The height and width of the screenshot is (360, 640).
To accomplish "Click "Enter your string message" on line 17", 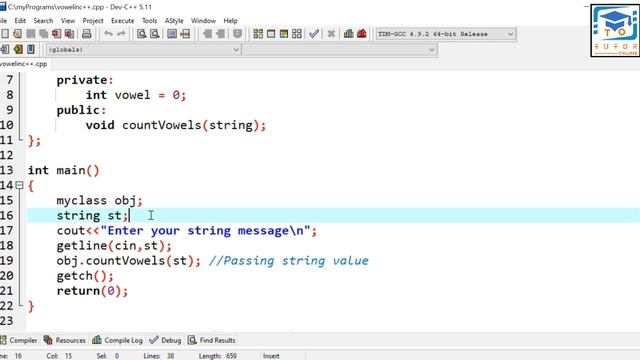I will tap(205, 231).
